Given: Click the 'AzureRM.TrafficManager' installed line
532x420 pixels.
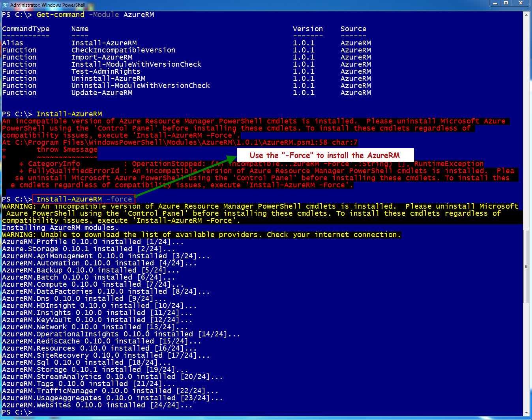Looking at the screenshot, I should click(x=110, y=391).
